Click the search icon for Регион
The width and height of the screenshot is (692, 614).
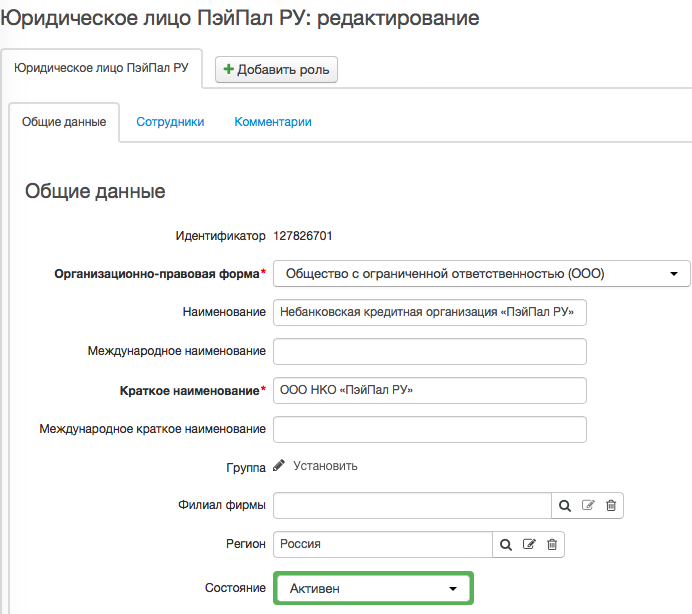click(506, 544)
